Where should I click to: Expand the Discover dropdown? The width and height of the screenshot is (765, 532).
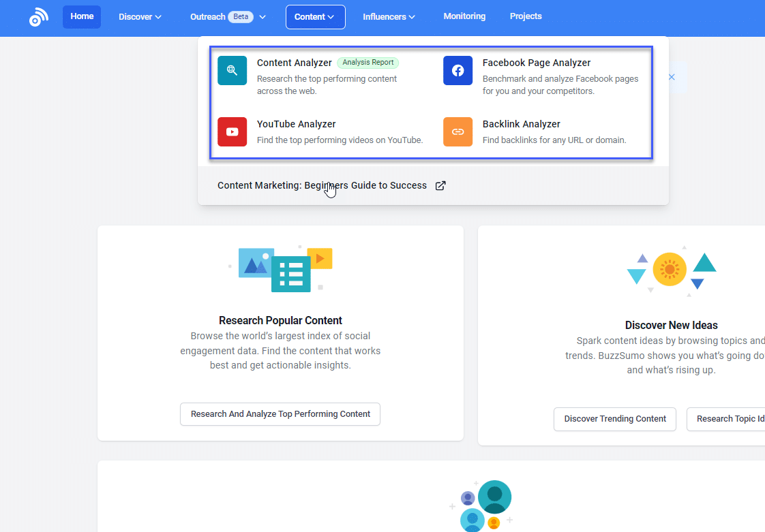coord(139,16)
